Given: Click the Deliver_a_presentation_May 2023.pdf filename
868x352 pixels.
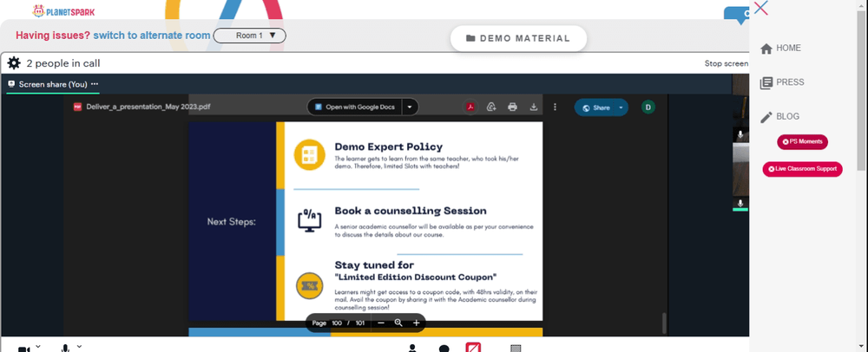Looking at the screenshot, I should click(148, 108).
